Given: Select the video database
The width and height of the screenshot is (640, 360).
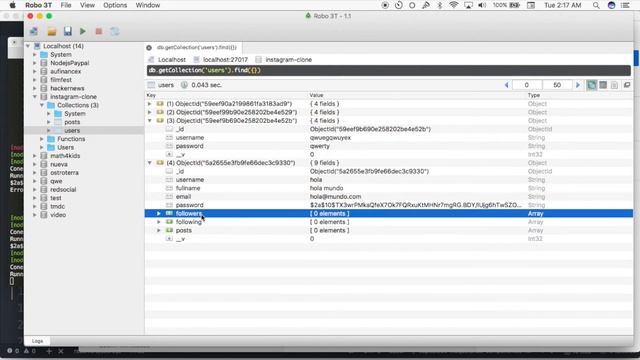Looking at the screenshot, I should (58, 215).
